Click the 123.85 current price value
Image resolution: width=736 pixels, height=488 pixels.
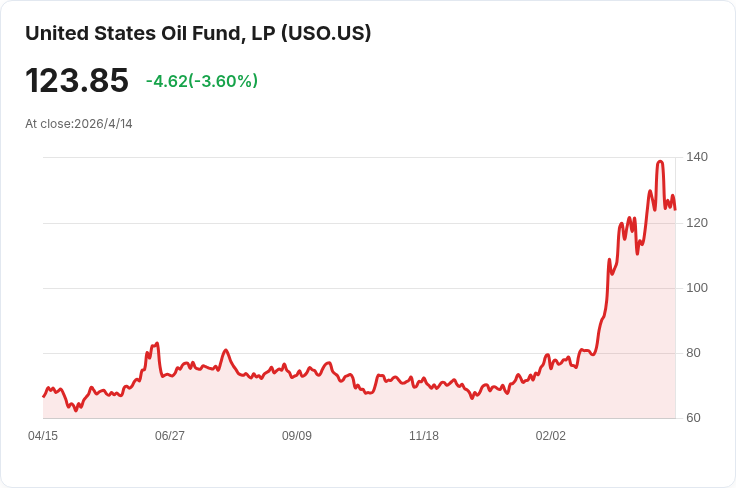tap(77, 80)
